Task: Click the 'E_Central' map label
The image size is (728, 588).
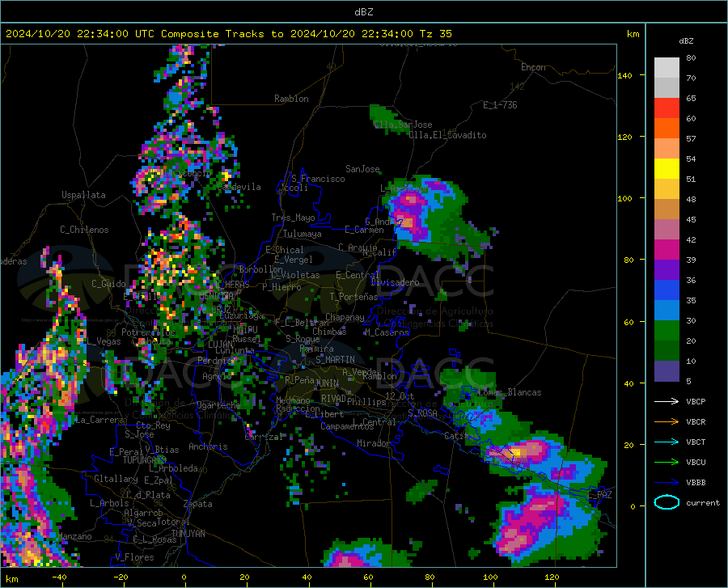Action: click(x=358, y=275)
